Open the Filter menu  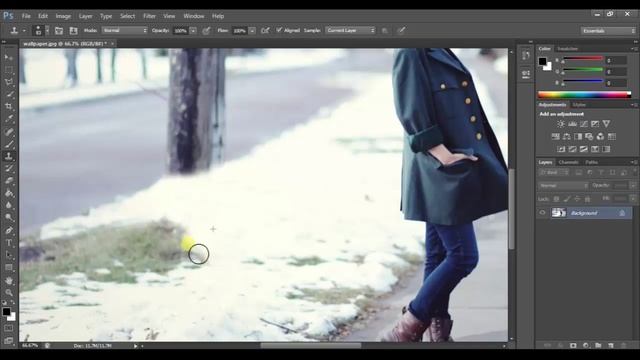pos(149,16)
